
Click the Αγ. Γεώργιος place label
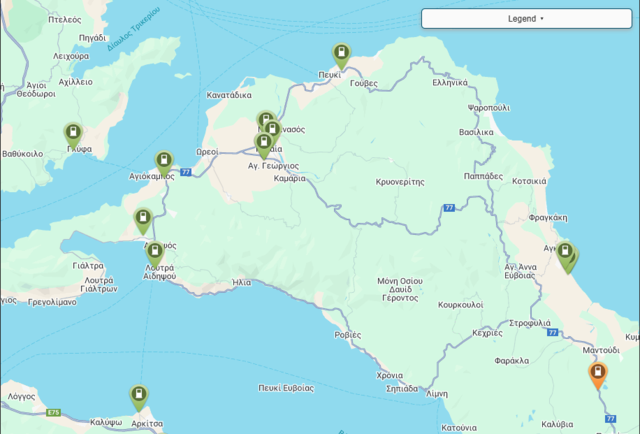[273, 166]
